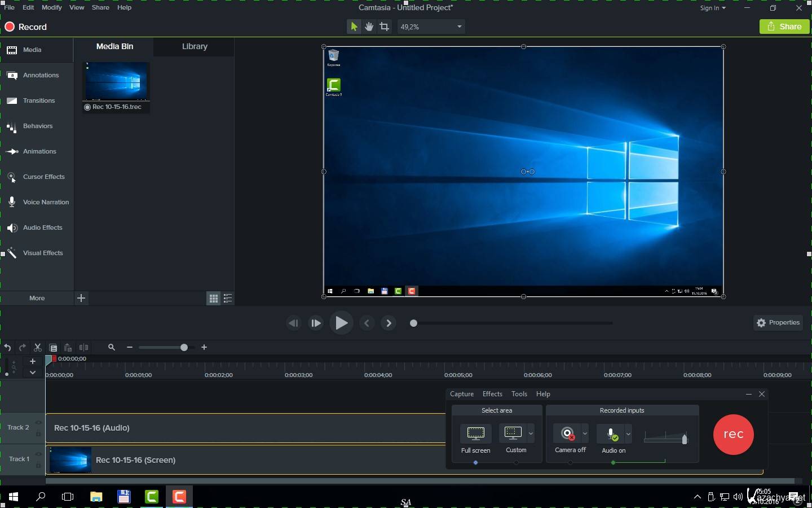The width and height of the screenshot is (812, 508).
Task: Select the Pan hand tool
Action: [369, 27]
